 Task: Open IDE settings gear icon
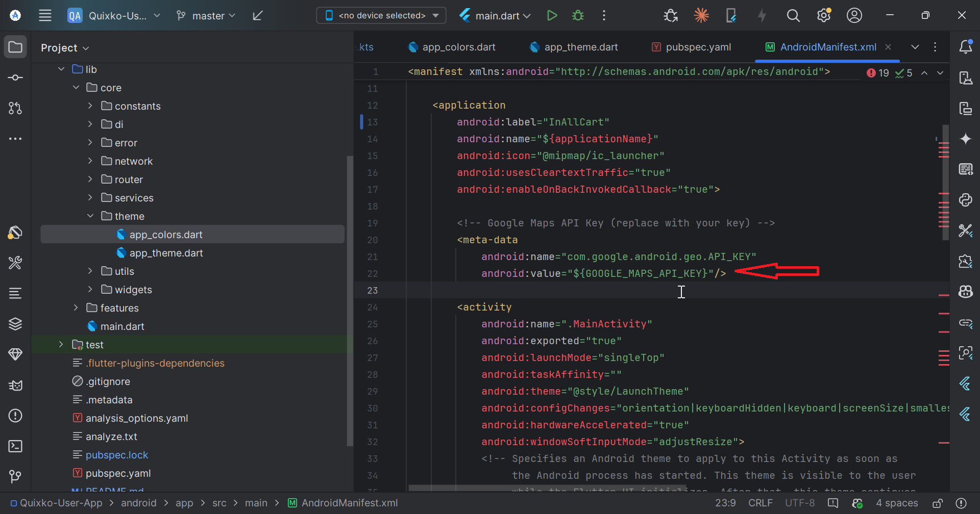823,15
